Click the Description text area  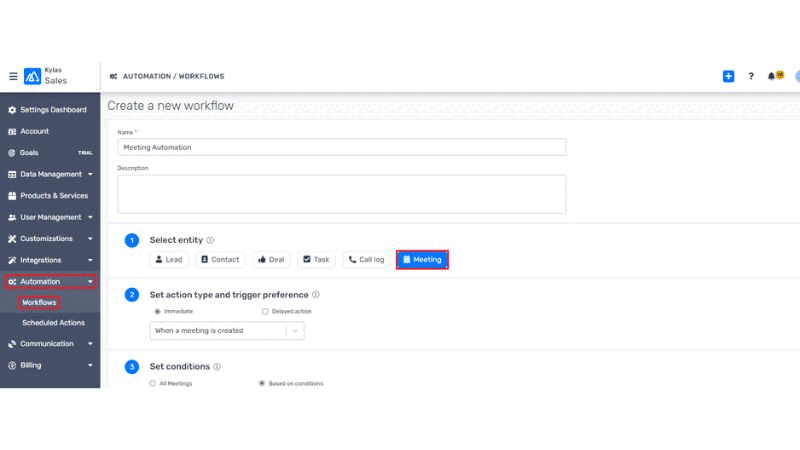342,194
